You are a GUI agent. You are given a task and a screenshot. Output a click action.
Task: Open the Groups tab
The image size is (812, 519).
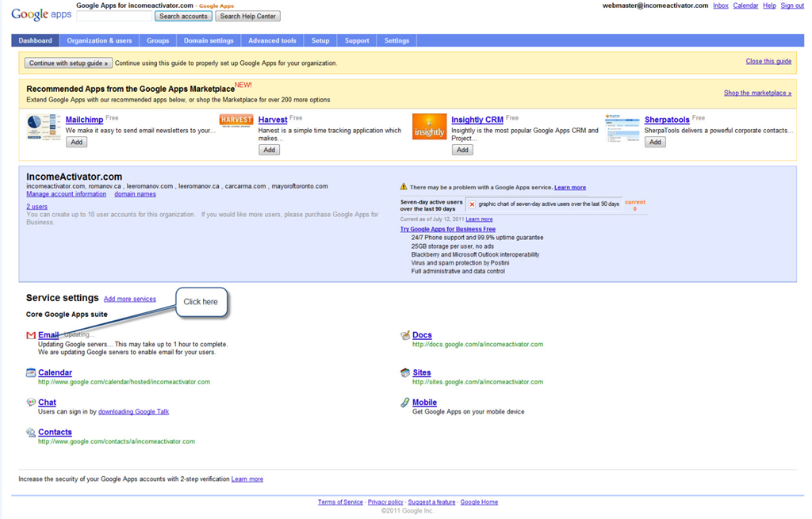(158, 40)
